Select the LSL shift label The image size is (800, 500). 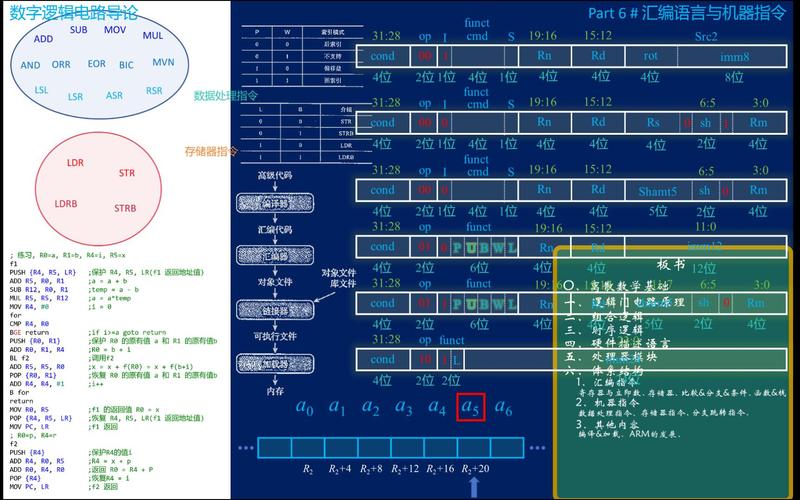[x=41, y=90]
